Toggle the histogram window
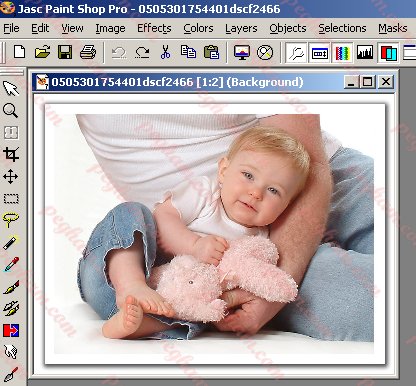The height and width of the screenshot is (386, 416). coord(365,52)
